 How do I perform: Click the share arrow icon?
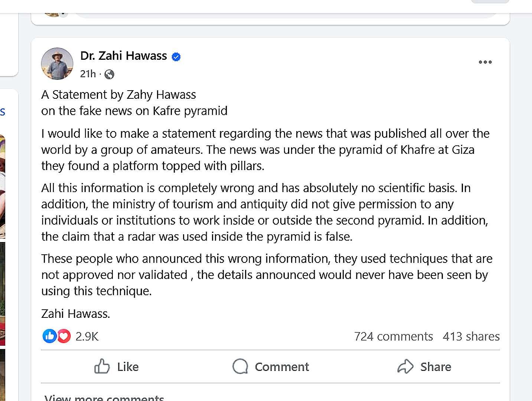coord(405,366)
